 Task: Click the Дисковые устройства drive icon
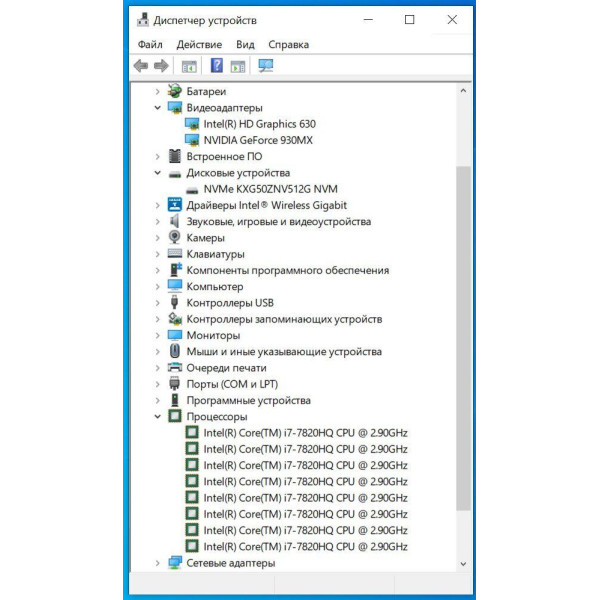175,174
